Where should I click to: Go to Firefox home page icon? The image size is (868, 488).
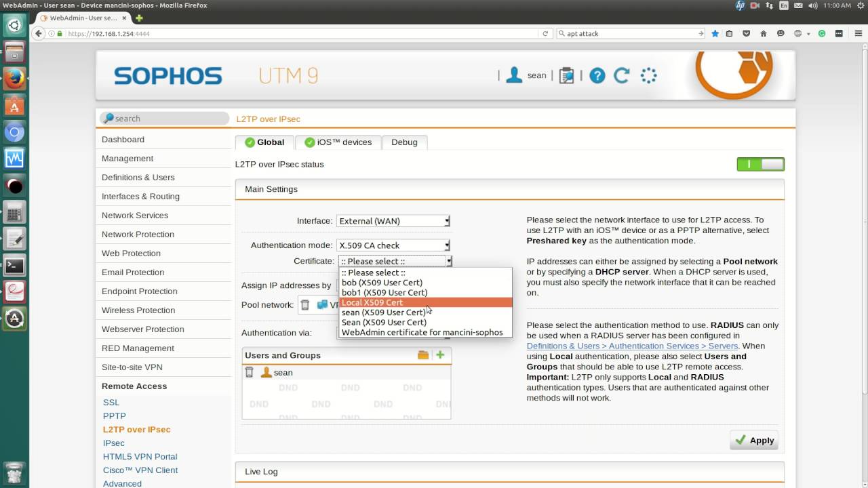764,33
